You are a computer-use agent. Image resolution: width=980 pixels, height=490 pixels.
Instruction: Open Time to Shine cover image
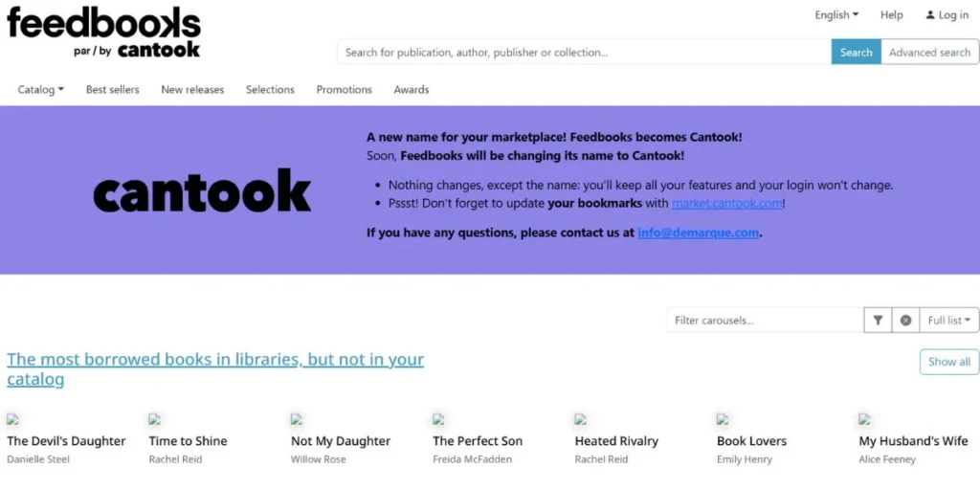click(155, 419)
